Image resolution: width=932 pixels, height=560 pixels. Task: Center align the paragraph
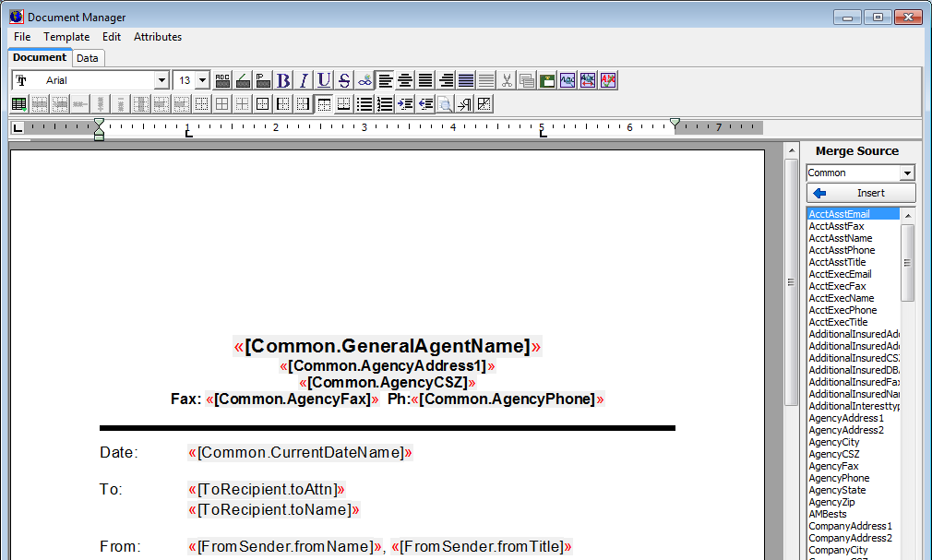(x=405, y=81)
